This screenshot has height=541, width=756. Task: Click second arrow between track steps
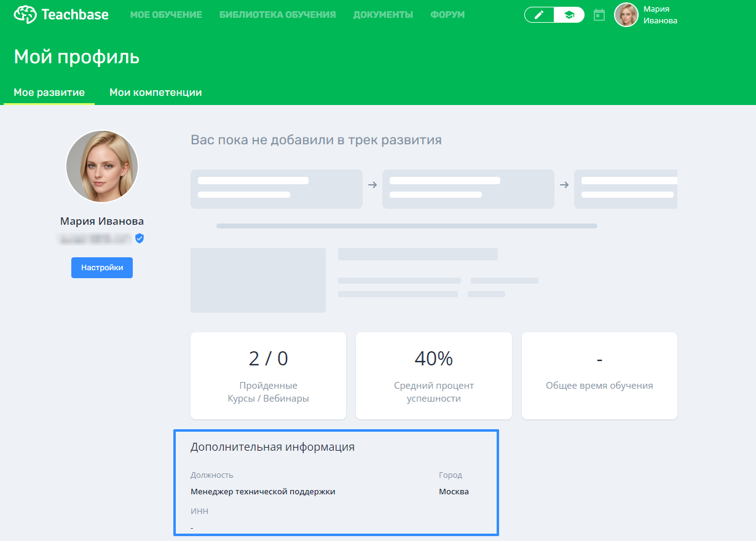point(564,185)
